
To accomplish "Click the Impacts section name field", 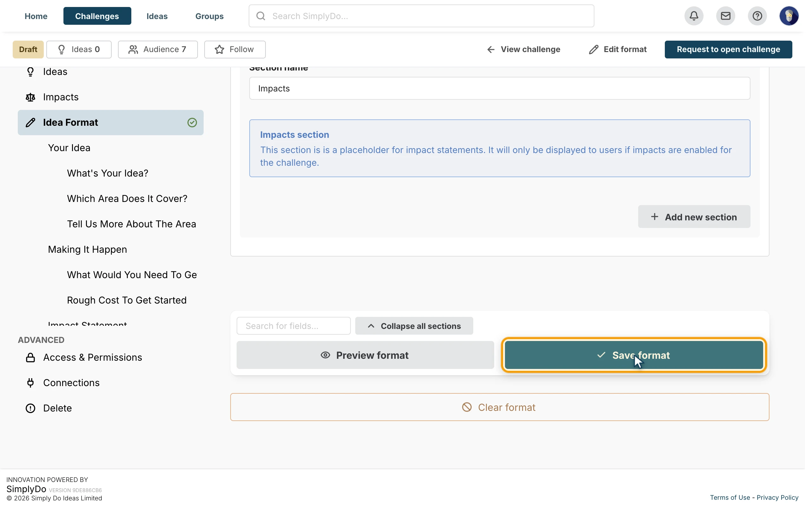I will pyautogui.click(x=500, y=88).
